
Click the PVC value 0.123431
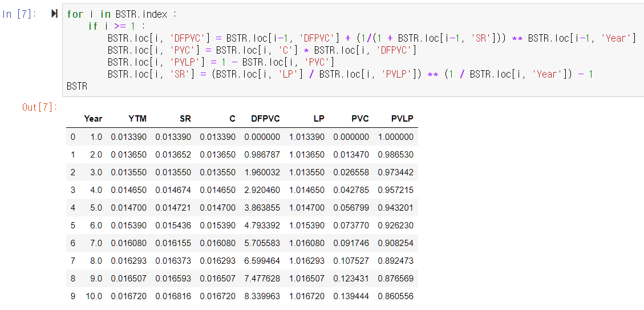[351, 279]
